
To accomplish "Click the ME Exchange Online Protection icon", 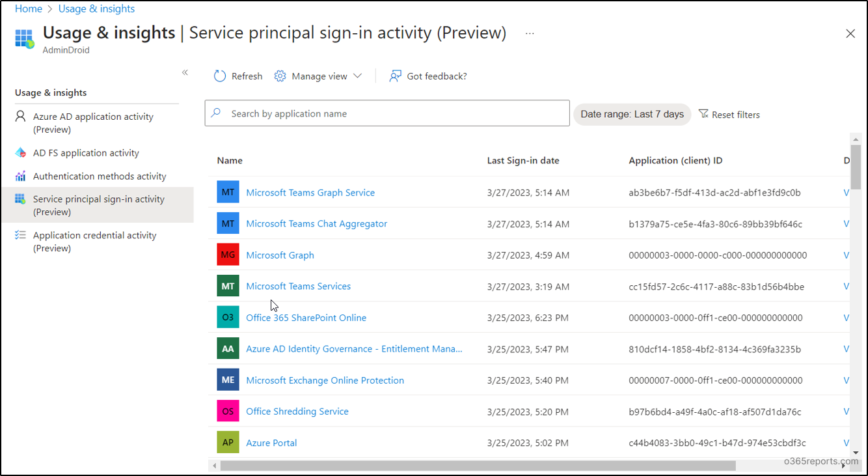I will coord(228,380).
